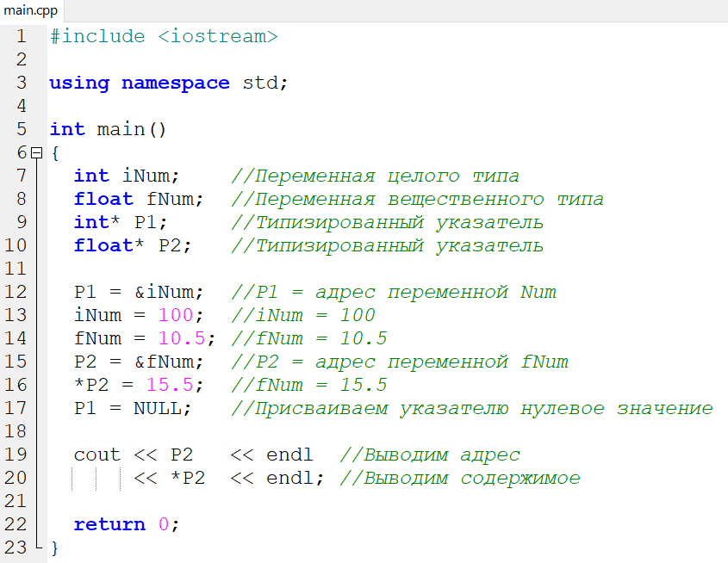Click the comment 'Переменная вещественного типа'

(417, 200)
